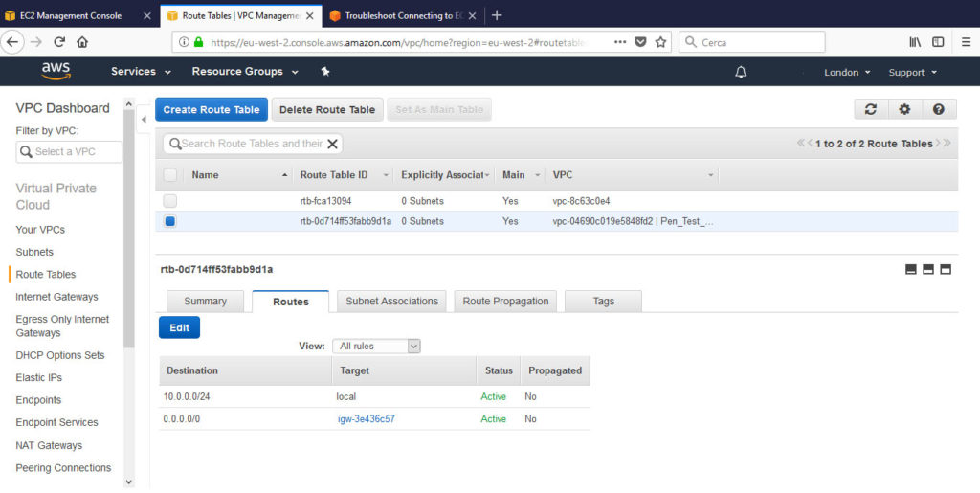Open table settings gear icon
Viewport: 980px width, 493px height.
[x=904, y=109]
